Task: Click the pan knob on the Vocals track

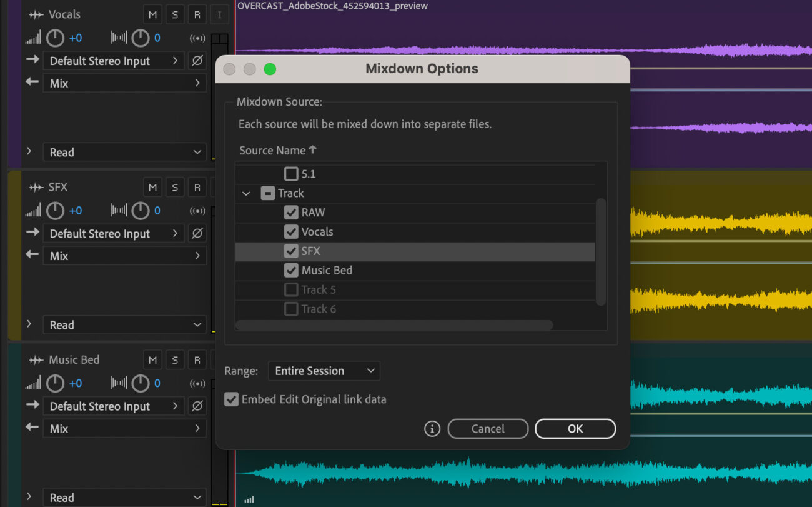Action: 140,38
